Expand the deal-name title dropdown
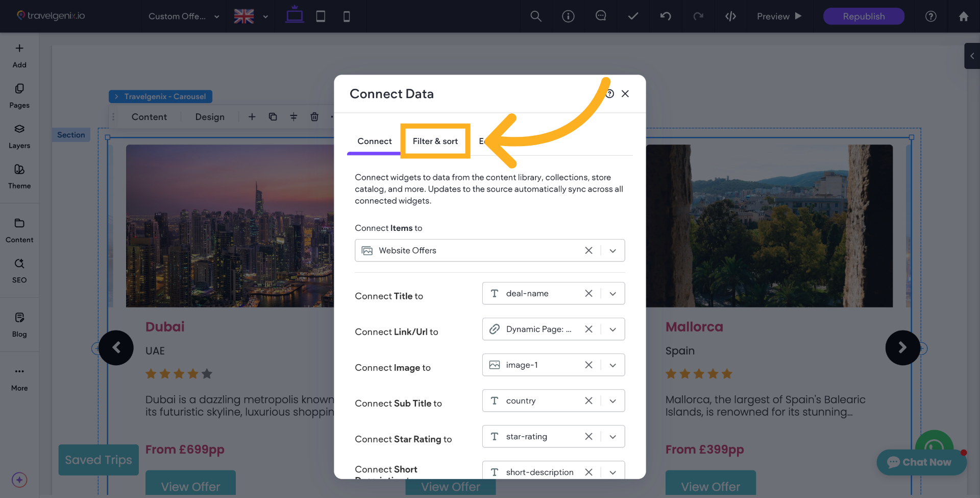This screenshot has width=980, height=498. (x=613, y=294)
